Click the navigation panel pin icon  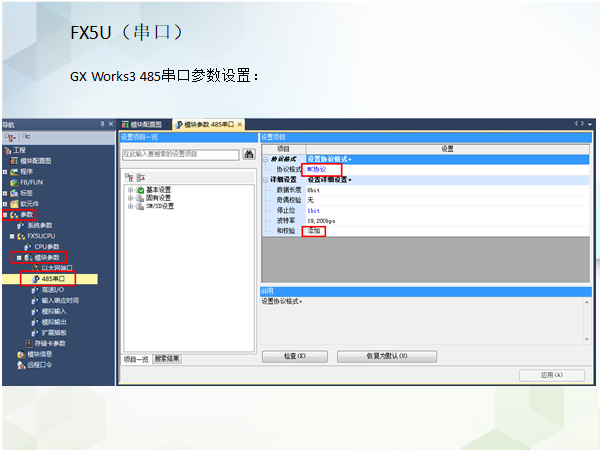(102, 124)
